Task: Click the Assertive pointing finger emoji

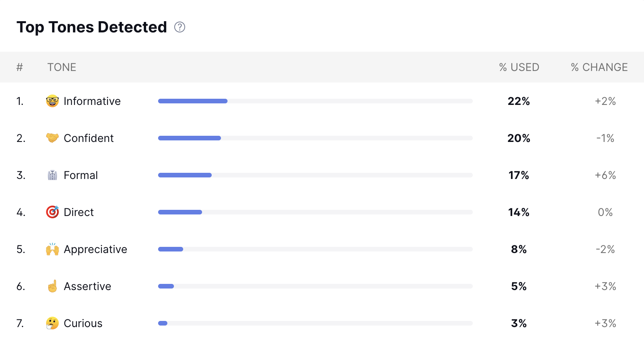Action: (x=52, y=286)
